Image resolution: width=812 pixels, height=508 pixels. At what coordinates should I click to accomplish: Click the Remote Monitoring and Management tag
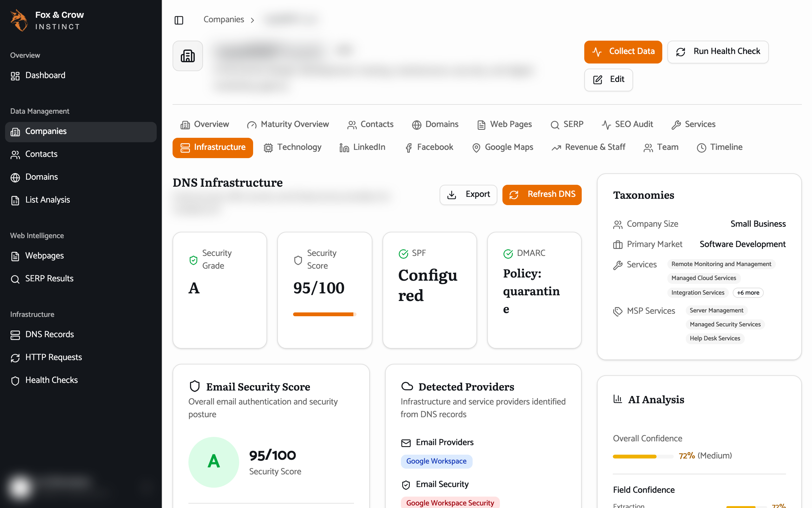pyautogui.click(x=721, y=264)
